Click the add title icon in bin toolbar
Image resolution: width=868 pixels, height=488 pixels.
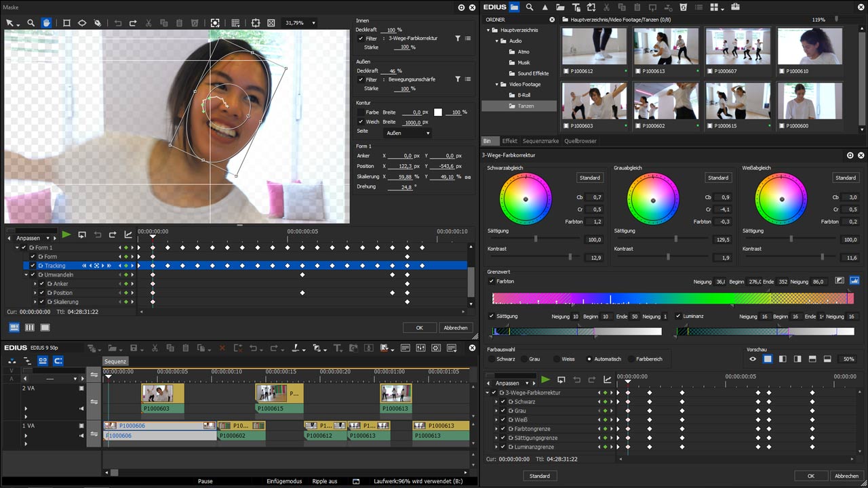click(576, 7)
